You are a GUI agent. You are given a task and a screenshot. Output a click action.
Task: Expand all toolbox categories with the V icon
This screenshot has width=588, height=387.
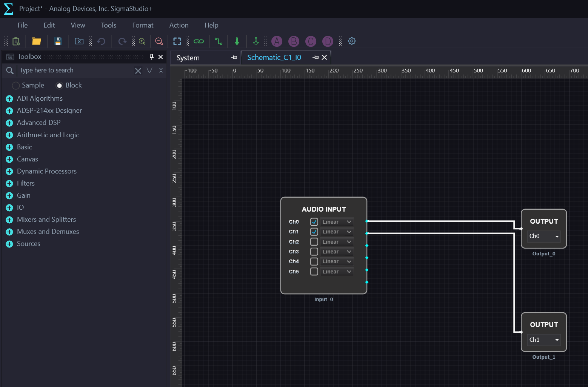149,71
